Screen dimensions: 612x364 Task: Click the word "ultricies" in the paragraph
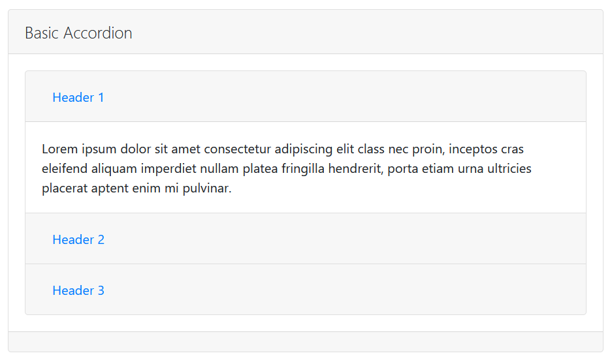point(507,169)
